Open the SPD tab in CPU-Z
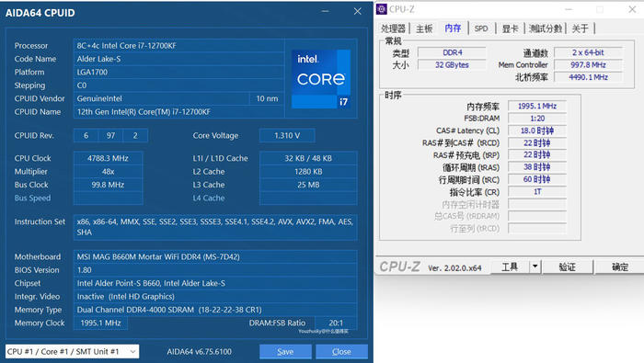644x363 pixels. 481,28
